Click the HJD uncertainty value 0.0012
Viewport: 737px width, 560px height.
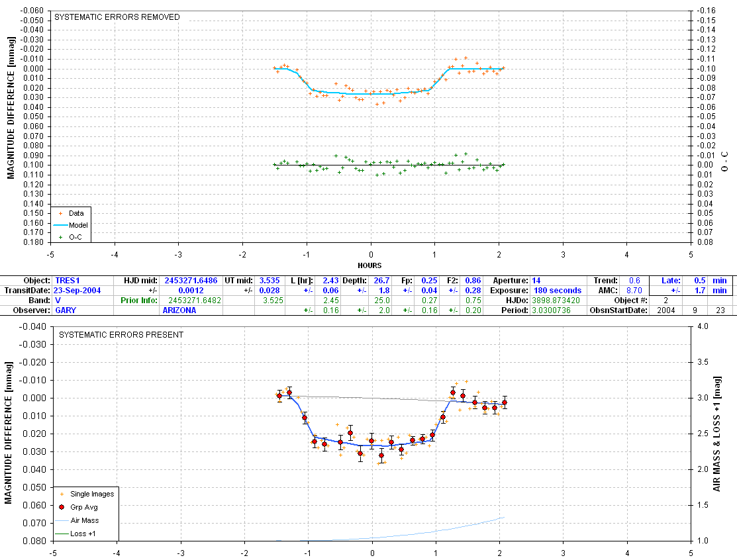click(x=191, y=291)
